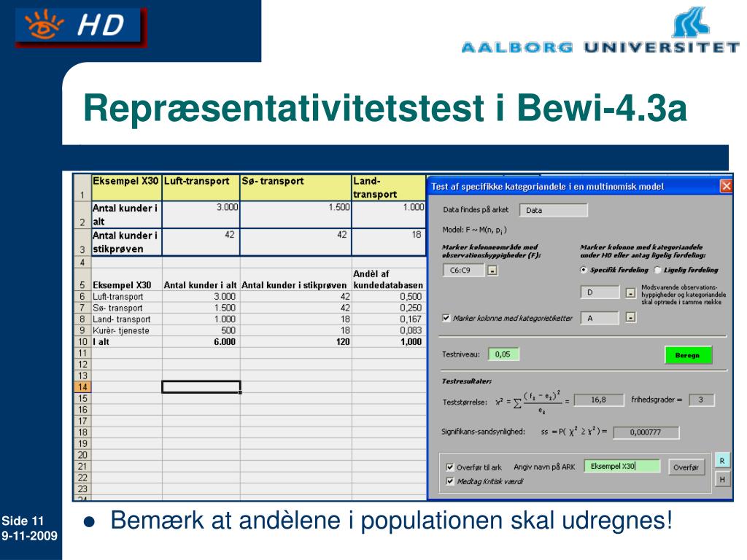Click yellow header cell Sø- transport in row 1
Viewport: 747px width, 560px height.
tap(296, 187)
